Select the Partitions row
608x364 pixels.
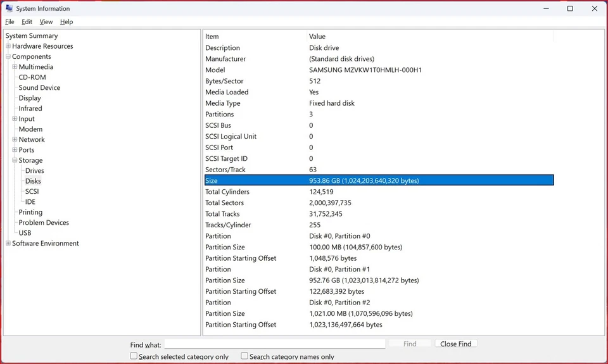coord(379,114)
